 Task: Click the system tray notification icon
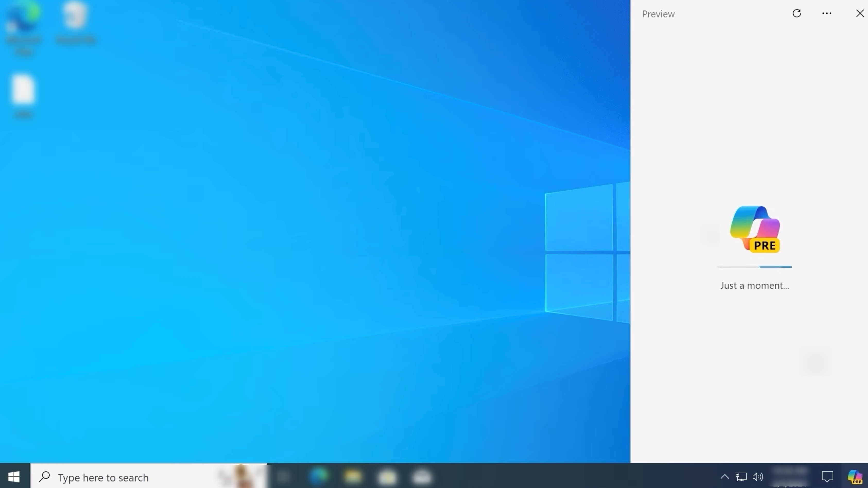(828, 477)
